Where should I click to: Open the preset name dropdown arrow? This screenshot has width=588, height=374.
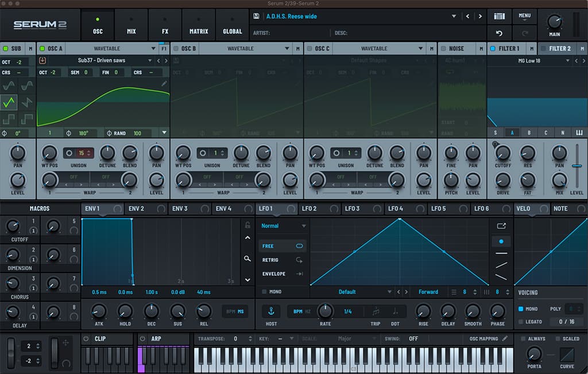(454, 16)
